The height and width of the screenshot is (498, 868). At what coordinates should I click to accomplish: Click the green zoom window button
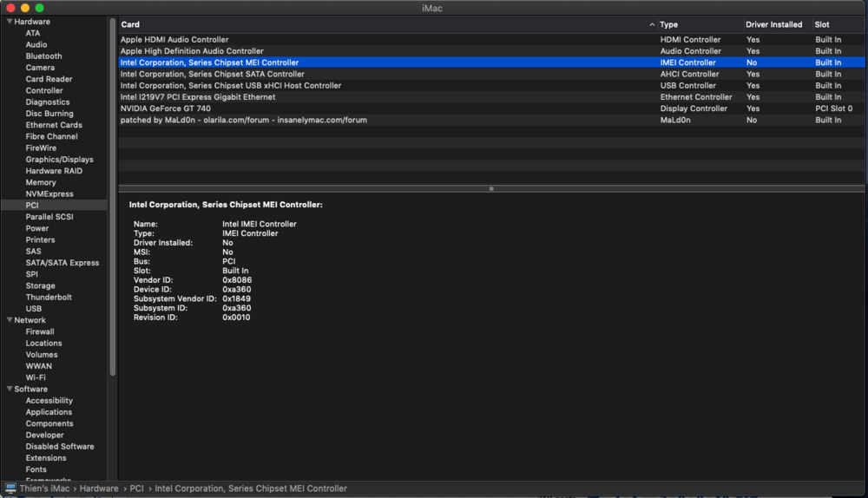tap(40, 8)
